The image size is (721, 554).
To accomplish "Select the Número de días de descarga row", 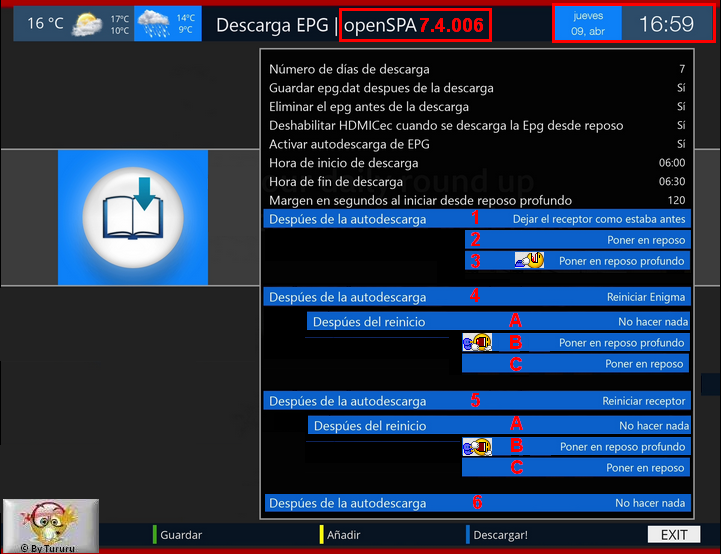I will (477, 69).
